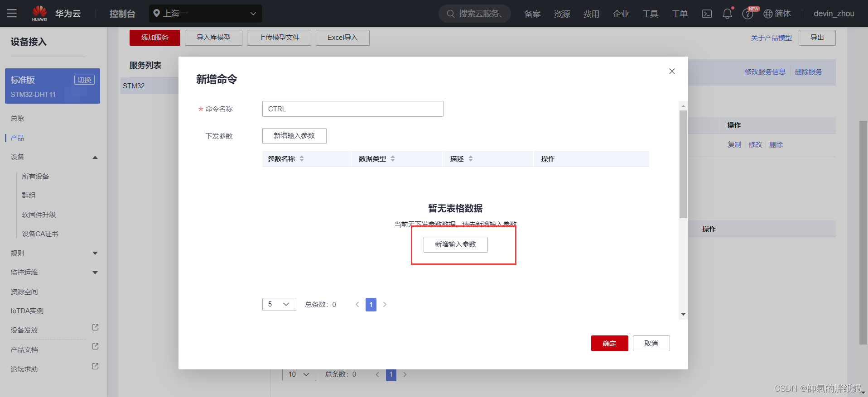Click the red 添加服务 button
The height and width of the screenshot is (397, 868).
[155, 38]
